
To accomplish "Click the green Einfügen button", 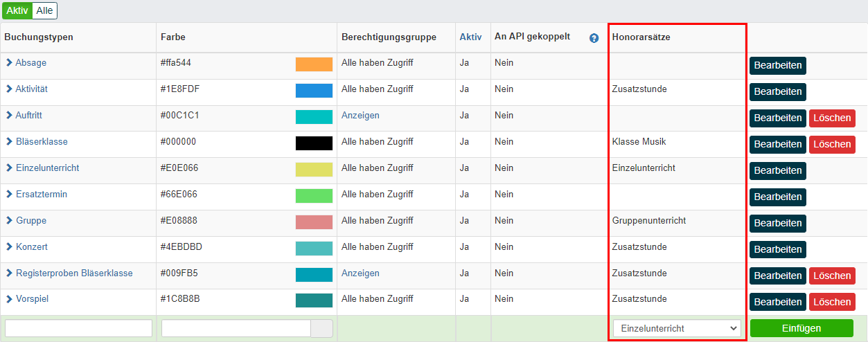I will click(x=801, y=328).
